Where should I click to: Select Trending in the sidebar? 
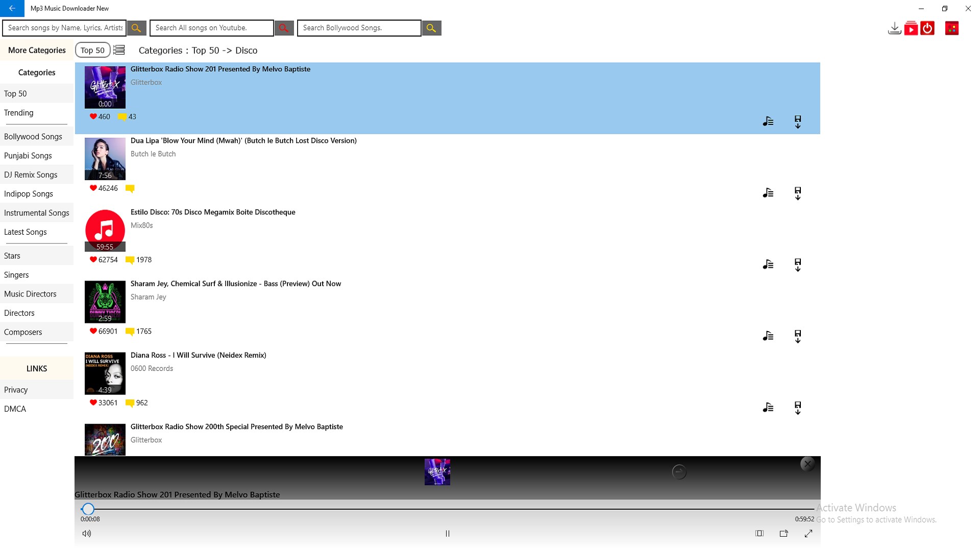[x=19, y=113]
